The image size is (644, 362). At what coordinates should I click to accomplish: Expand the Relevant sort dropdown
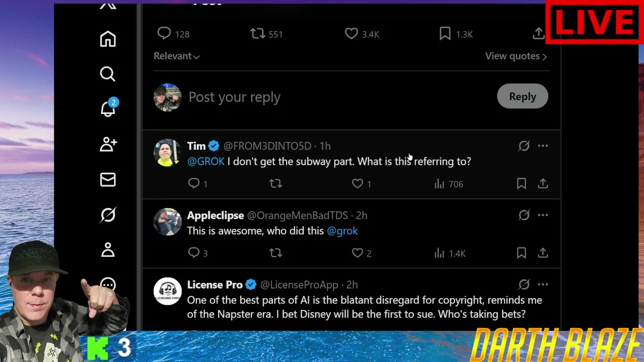pyautogui.click(x=177, y=56)
